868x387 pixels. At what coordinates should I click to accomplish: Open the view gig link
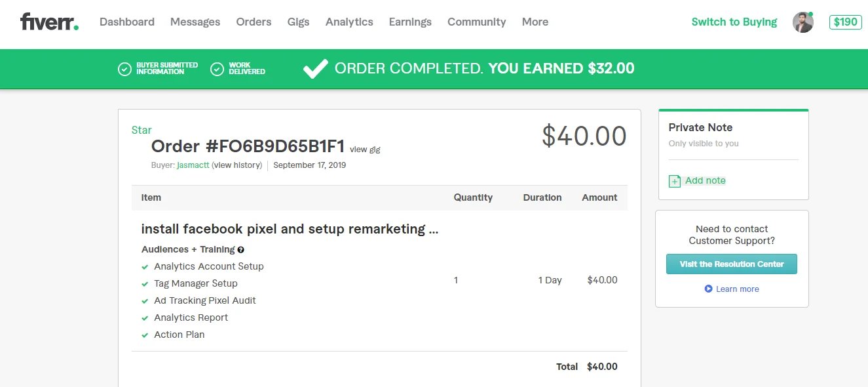[365, 150]
